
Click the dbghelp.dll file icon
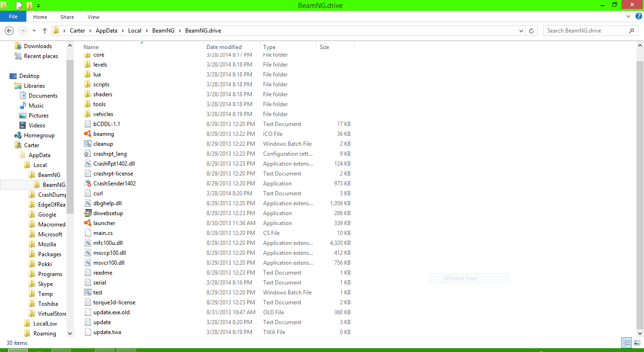87,203
